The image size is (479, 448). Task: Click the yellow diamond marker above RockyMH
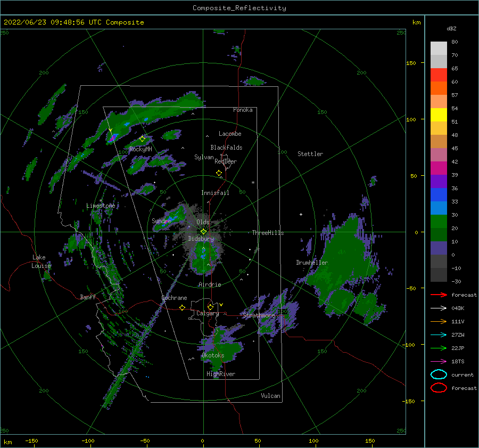tap(142, 139)
